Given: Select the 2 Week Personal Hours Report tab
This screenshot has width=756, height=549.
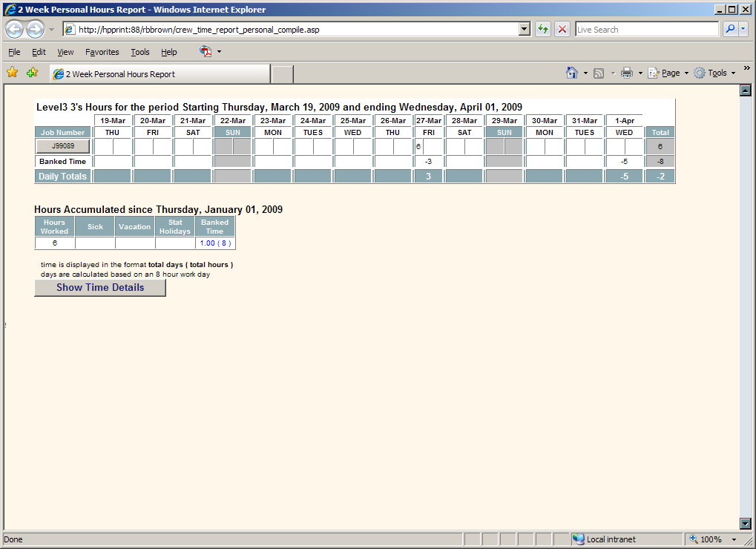Looking at the screenshot, I should tap(160, 74).
